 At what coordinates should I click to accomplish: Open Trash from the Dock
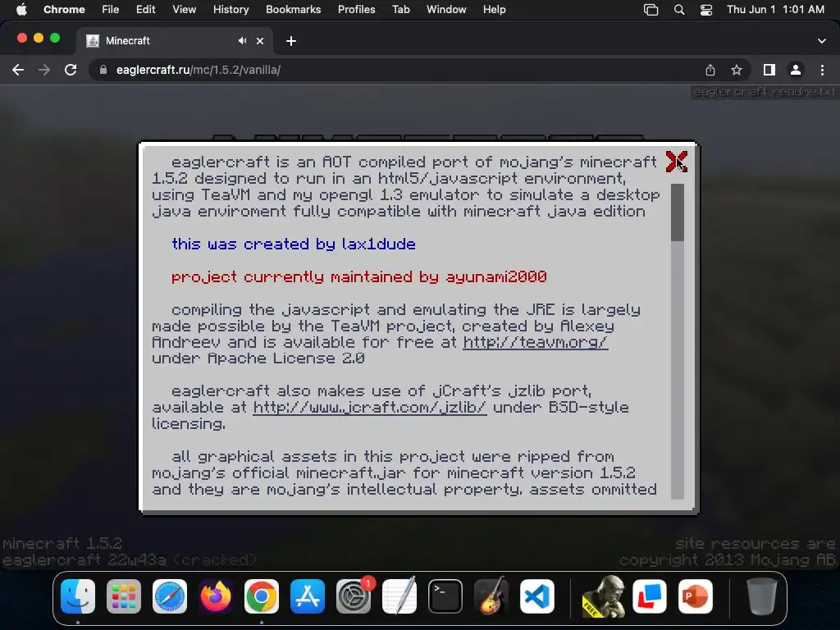click(x=762, y=596)
